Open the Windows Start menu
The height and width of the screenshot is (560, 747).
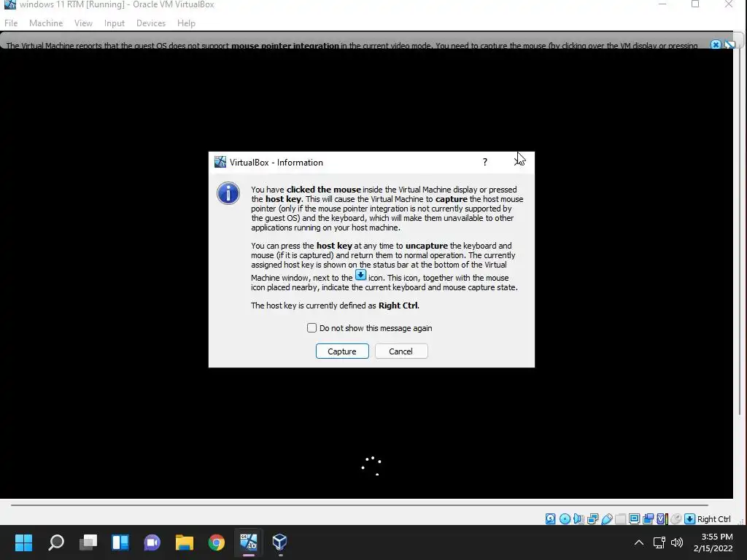(x=23, y=542)
